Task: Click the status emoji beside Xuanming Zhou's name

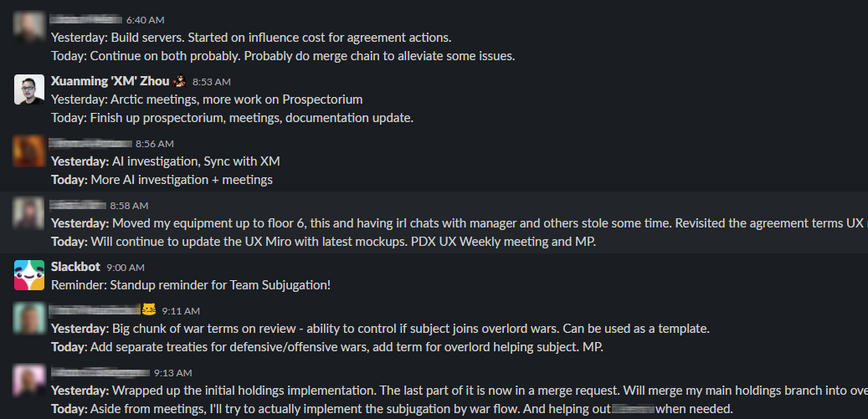Action: click(179, 81)
